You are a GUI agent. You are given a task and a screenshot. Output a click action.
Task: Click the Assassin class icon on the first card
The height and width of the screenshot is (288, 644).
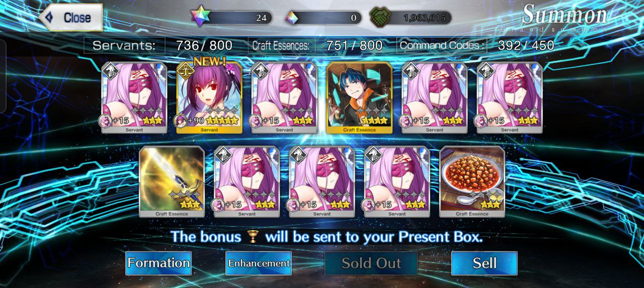pos(109,71)
